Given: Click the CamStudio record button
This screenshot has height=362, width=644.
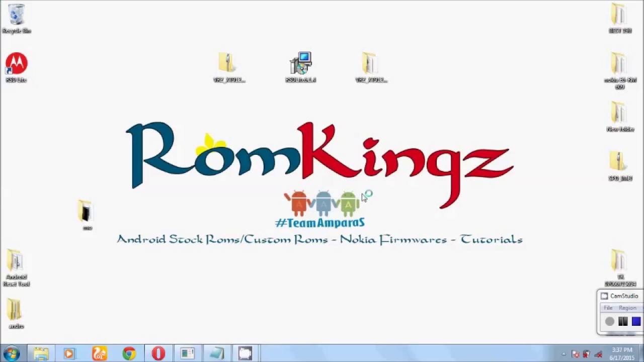Looking at the screenshot, I should click(x=610, y=322).
